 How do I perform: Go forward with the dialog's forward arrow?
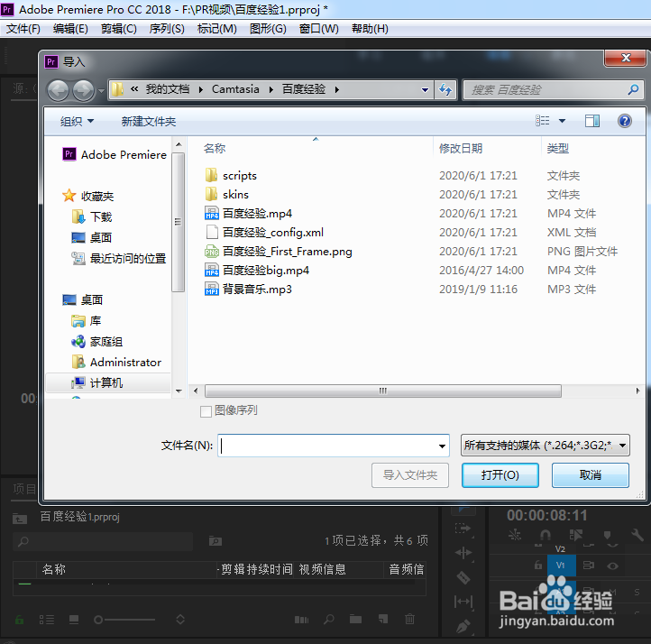(83, 90)
